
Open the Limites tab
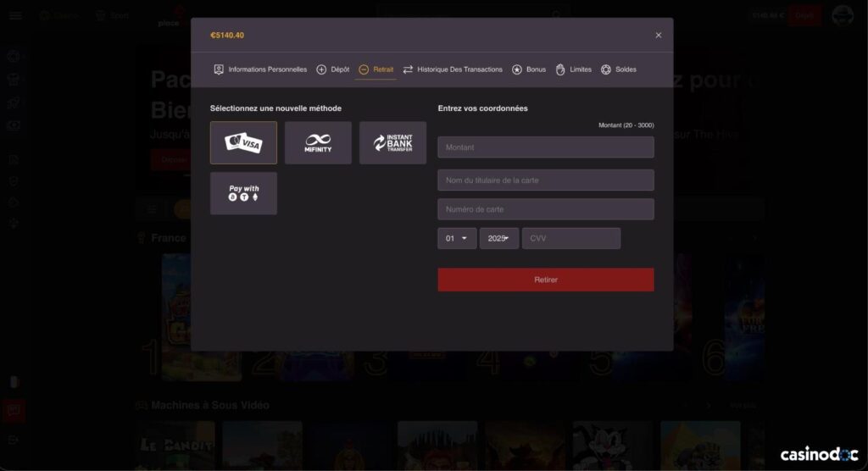pos(574,69)
